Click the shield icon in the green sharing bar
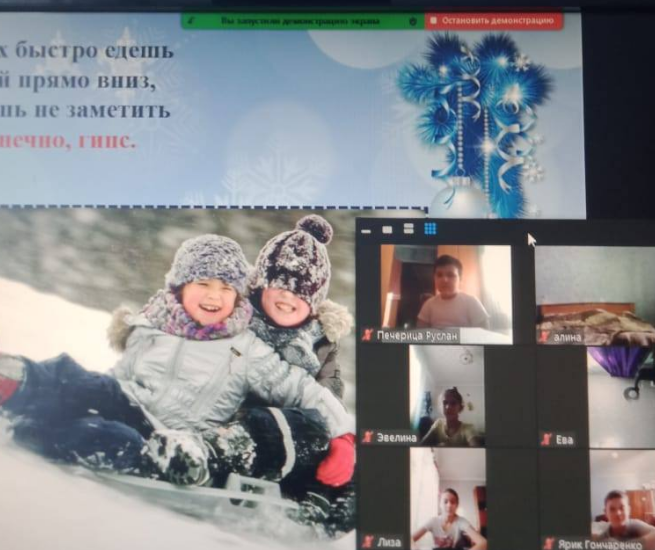Image resolution: width=655 pixels, height=550 pixels. pyautogui.click(x=413, y=20)
